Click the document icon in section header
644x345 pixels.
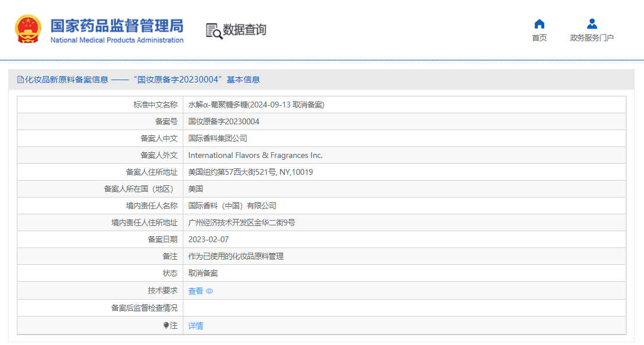coord(20,80)
